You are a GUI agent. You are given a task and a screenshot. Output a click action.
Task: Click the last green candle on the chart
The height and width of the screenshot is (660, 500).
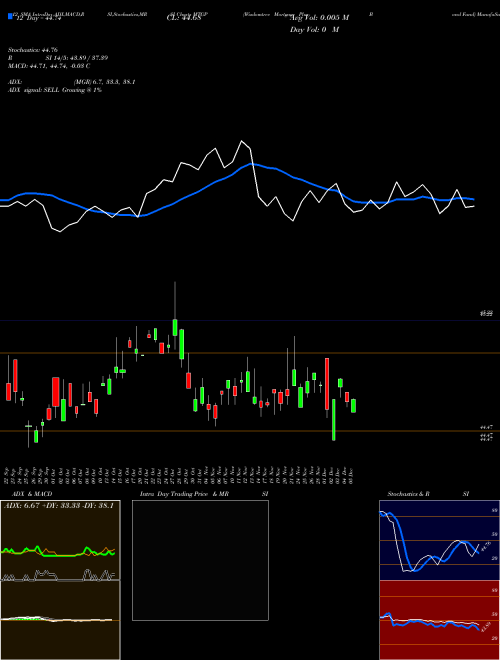354,406
